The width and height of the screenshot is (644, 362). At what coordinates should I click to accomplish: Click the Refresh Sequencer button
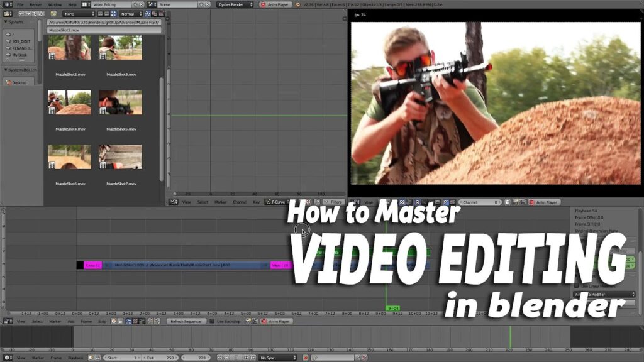(x=186, y=321)
